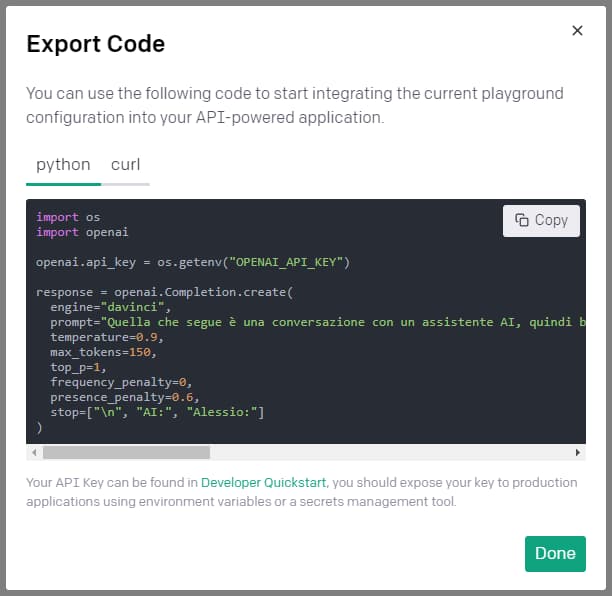
Task: Click the horizontal scrollbar thumb in code box
Action: tap(126, 453)
